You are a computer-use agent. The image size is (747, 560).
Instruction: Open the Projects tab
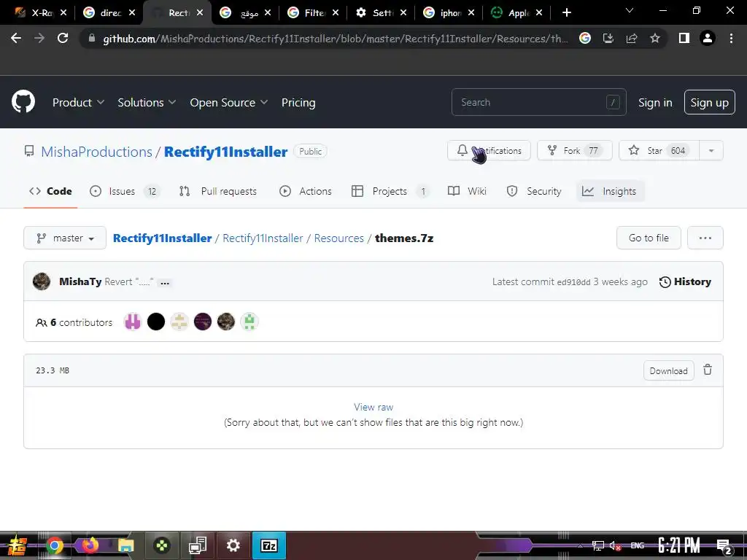390,191
